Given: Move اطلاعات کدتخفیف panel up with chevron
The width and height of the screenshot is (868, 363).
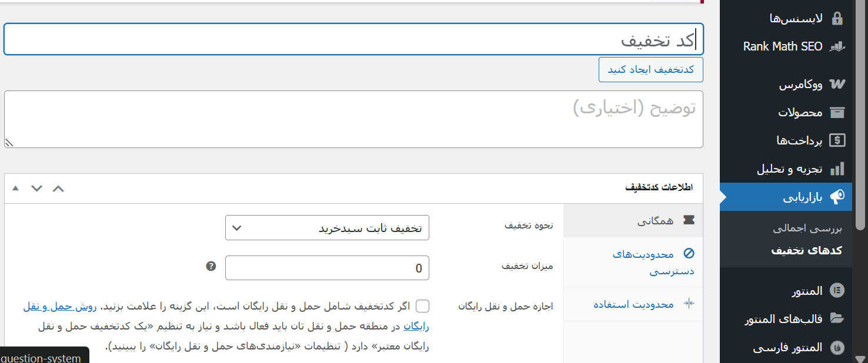Looking at the screenshot, I should click(x=58, y=188).
